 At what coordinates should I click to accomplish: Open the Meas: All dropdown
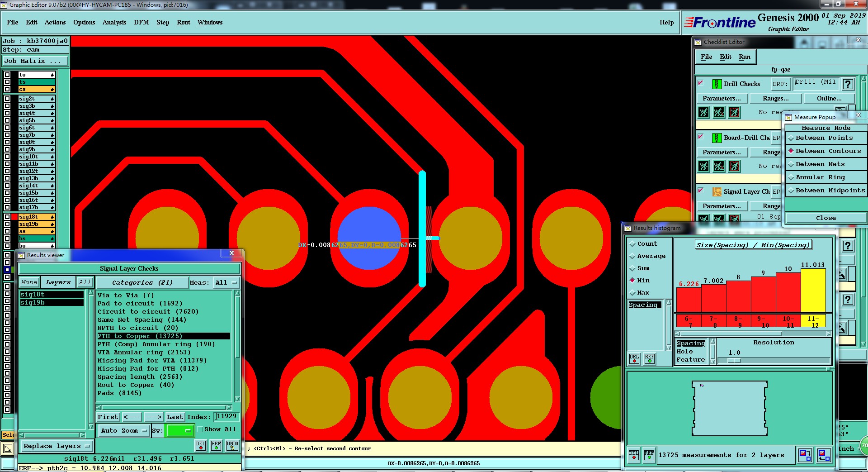tap(226, 283)
